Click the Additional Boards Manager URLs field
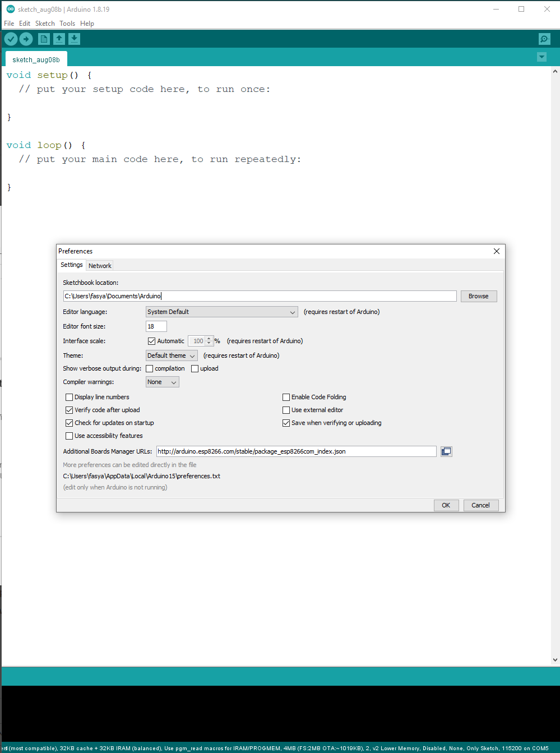The width and height of the screenshot is (560, 753). 297,451
